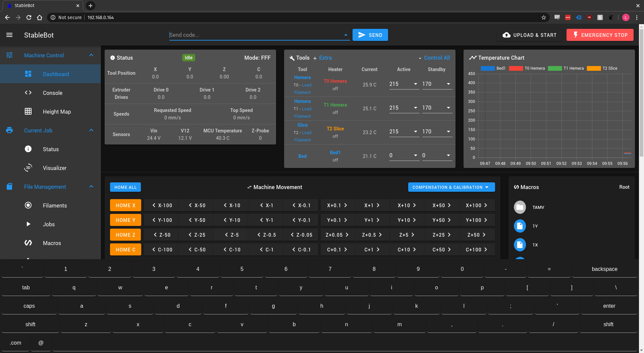Toggle T1 Hemera series in chart legend
The width and height of the screenshot is (644, 353).
(566, 68)
